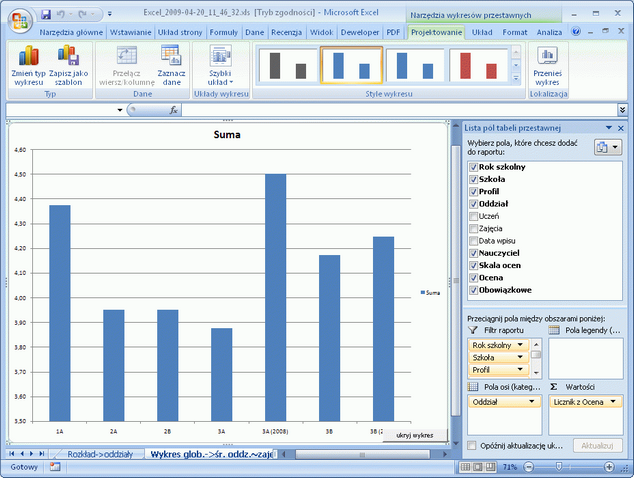Screen dimensions: 634x478
Task: Open the Rozkład->oddziały sheet tab
Action: click(x=100, y=454)
